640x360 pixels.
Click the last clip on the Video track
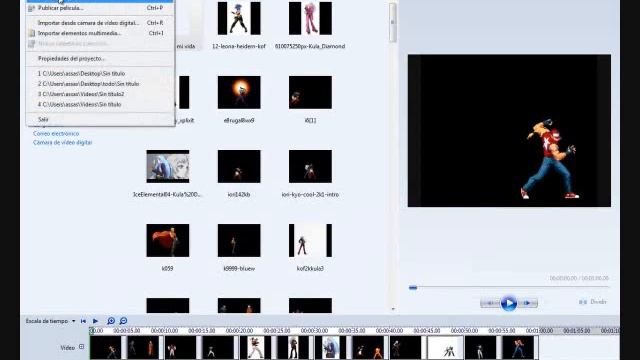point(518,348)
